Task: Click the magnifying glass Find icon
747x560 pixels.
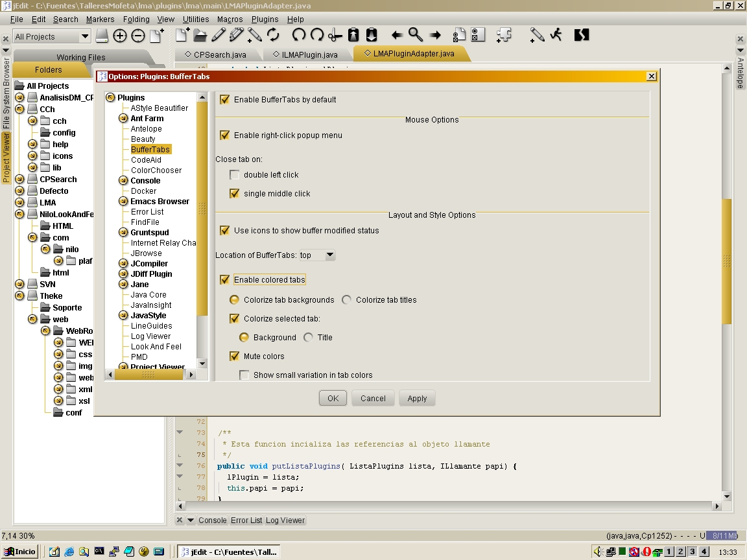Action: tap(416, 35)
